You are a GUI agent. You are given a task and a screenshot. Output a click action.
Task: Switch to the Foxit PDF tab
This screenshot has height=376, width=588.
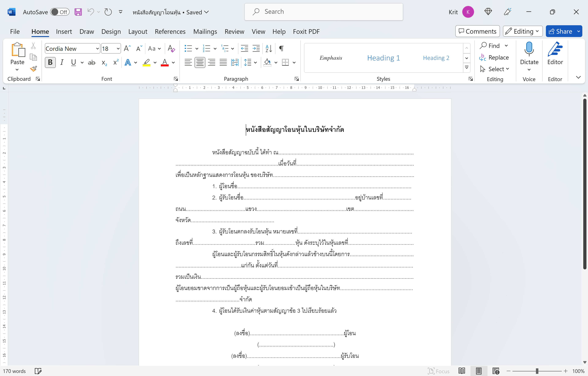tap(306, 32)
